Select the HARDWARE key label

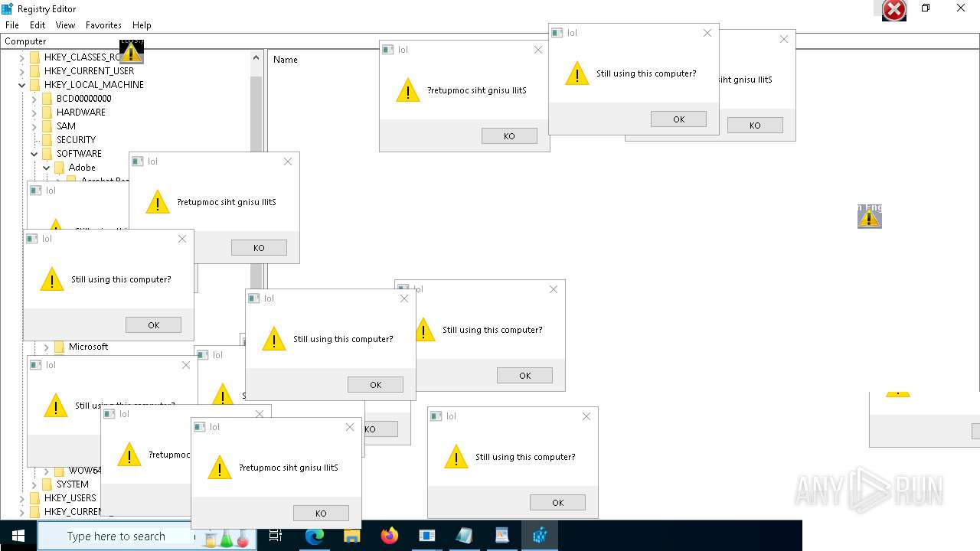tap(80, 112)
